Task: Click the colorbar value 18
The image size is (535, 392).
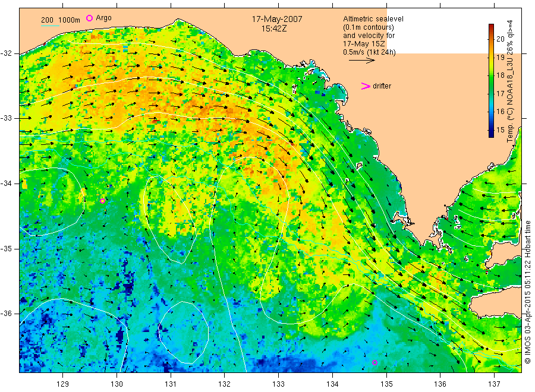Action: pos(500,75)
